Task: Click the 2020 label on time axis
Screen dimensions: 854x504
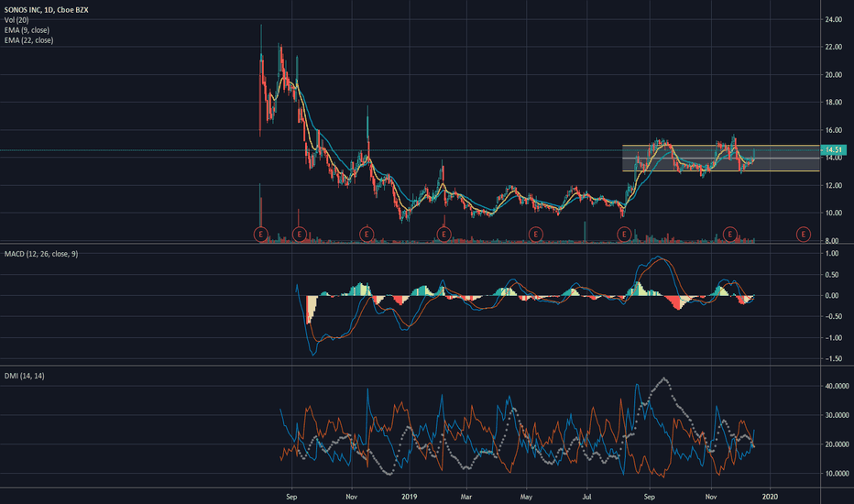Action: [x=770, y=497]
